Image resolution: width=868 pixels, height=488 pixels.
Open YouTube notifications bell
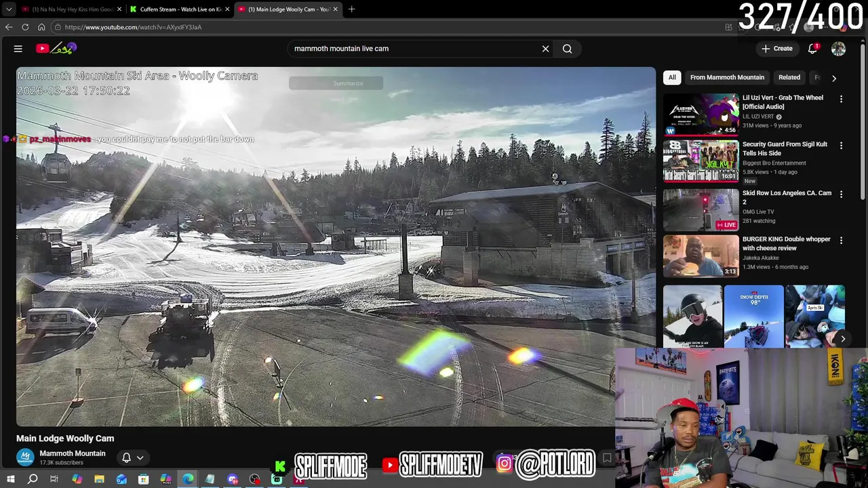(x=812, y=49)
